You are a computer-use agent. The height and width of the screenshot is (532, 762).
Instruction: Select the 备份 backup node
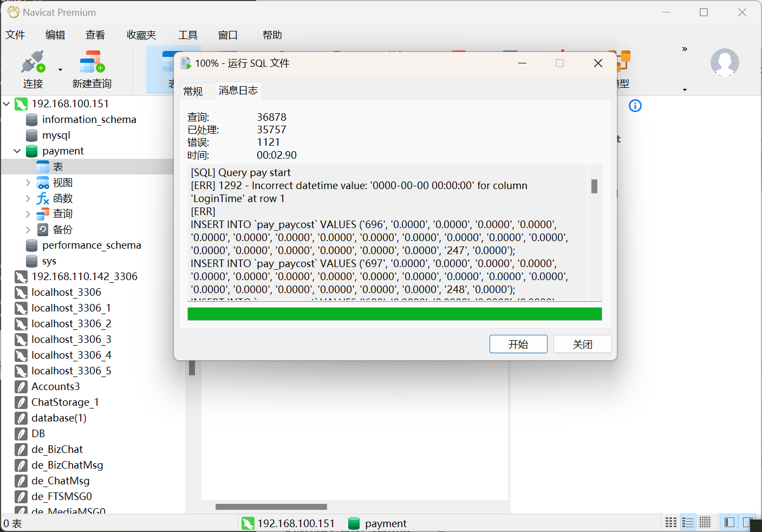click(62, 230)
